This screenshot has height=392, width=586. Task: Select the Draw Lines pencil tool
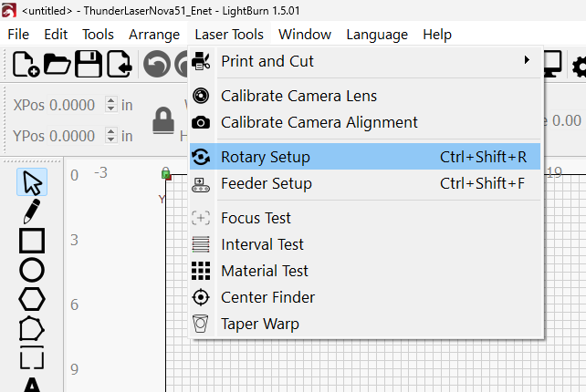click(32, 211)
